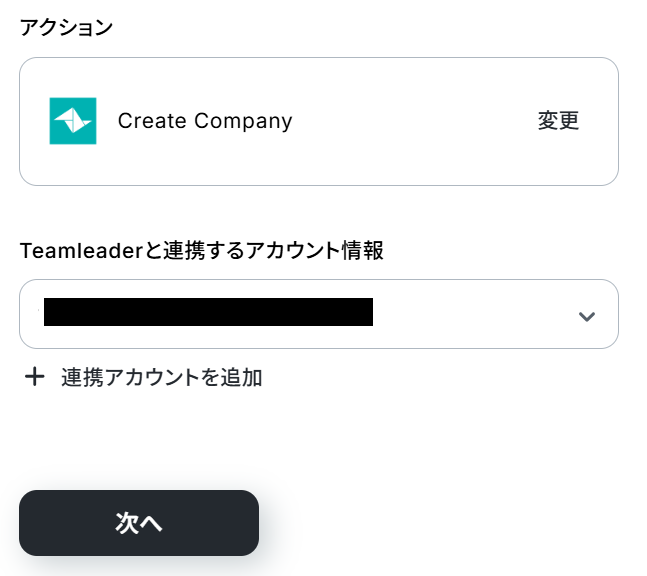Screen dimensions: 647x576
Task: Expand the linked account selector
Action: tap(587, 316)
